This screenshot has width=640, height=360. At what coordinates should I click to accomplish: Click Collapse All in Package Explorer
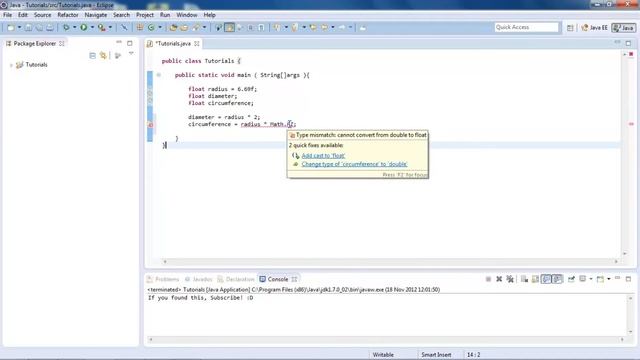click(x=93, y=56)
